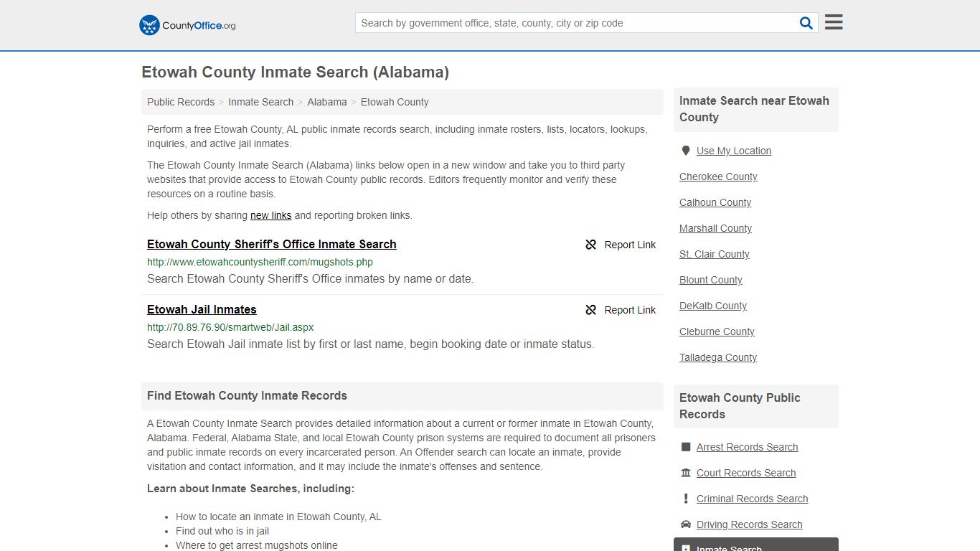980x551 pixels.
Task: Click the CountyOffice.org logo
Action: point(187,25)
